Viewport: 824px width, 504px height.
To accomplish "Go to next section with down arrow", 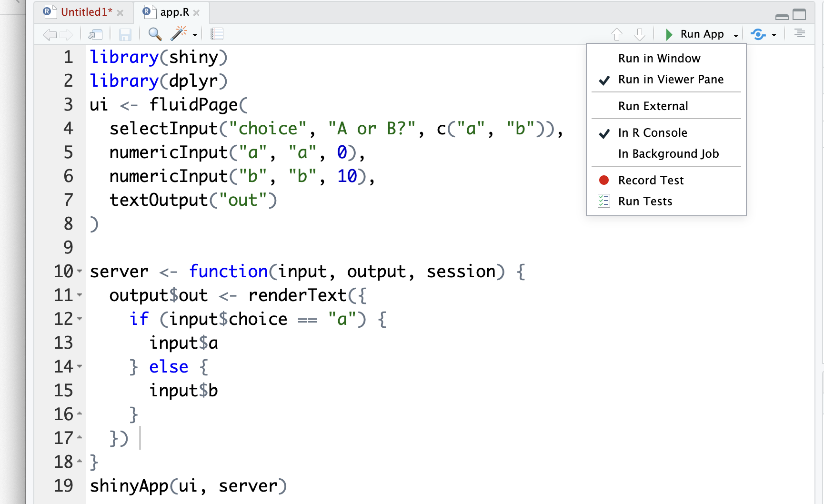I will (639, 34).
